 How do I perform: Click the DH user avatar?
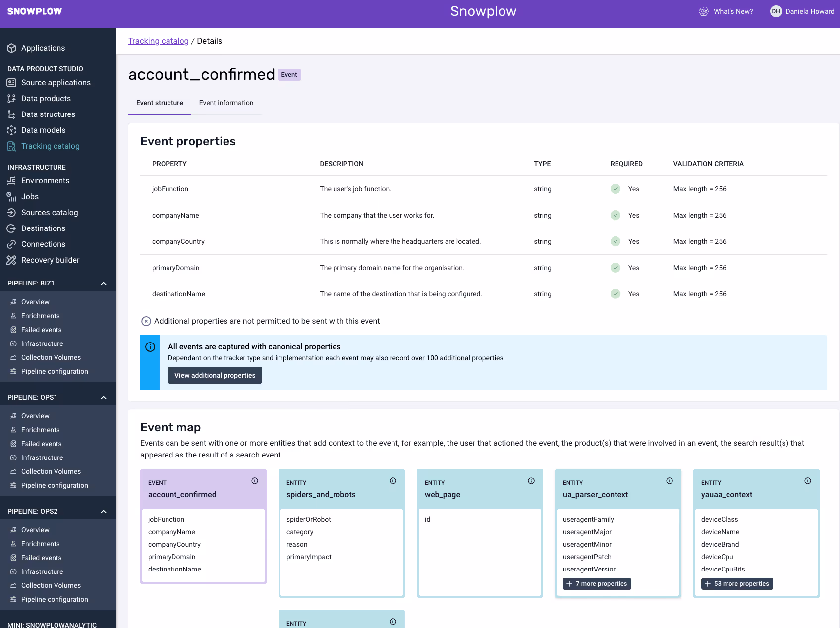click(776, 11)
